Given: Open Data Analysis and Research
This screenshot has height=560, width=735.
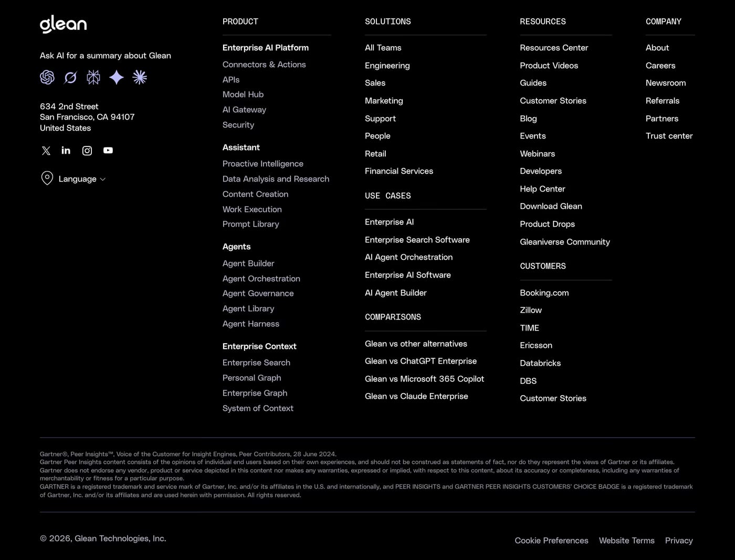Looking at the screenshot, I should [x=276, y=179].
